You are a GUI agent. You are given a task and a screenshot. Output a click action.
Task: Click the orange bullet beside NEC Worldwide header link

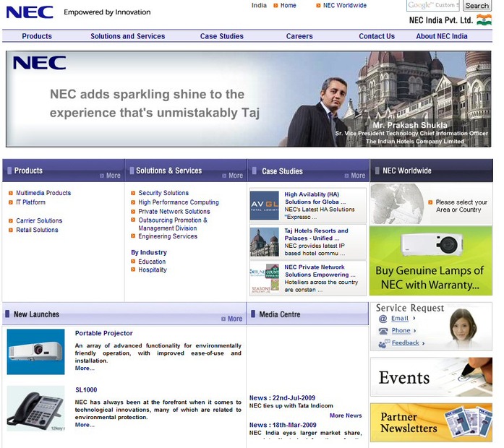click(318, 6)
